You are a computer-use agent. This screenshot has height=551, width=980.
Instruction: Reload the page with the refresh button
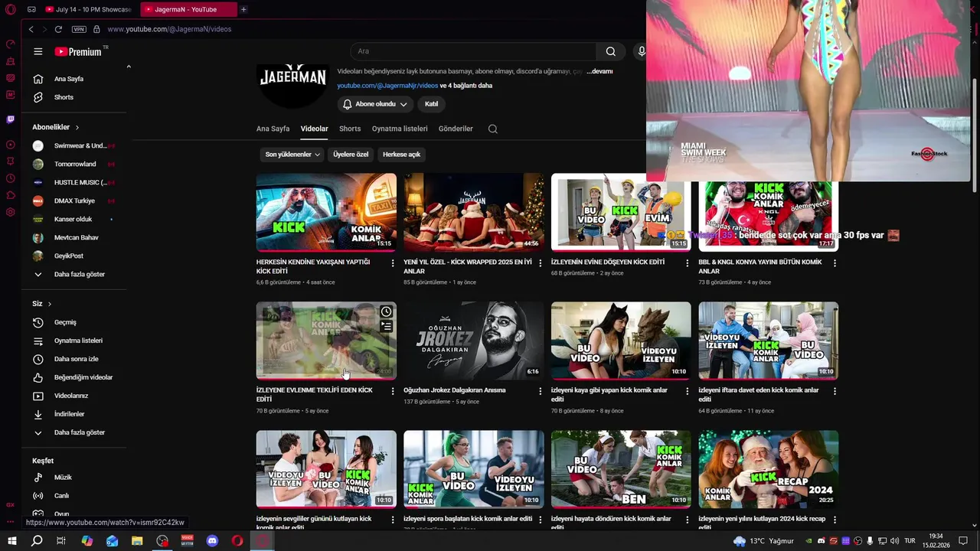pos(58,29)
